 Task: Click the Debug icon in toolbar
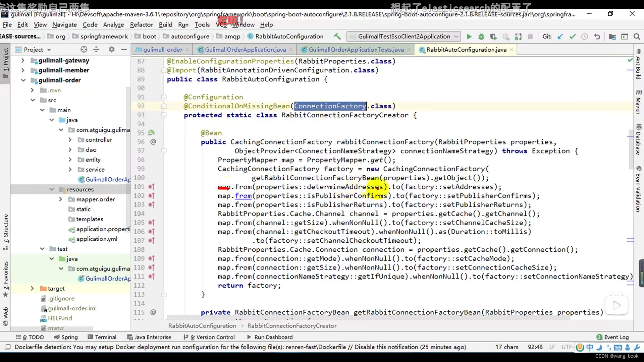(481, 36)
